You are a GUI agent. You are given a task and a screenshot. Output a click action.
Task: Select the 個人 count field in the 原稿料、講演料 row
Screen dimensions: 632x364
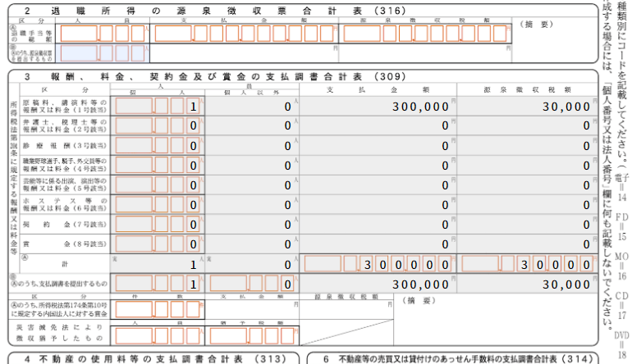pos(158,107)
